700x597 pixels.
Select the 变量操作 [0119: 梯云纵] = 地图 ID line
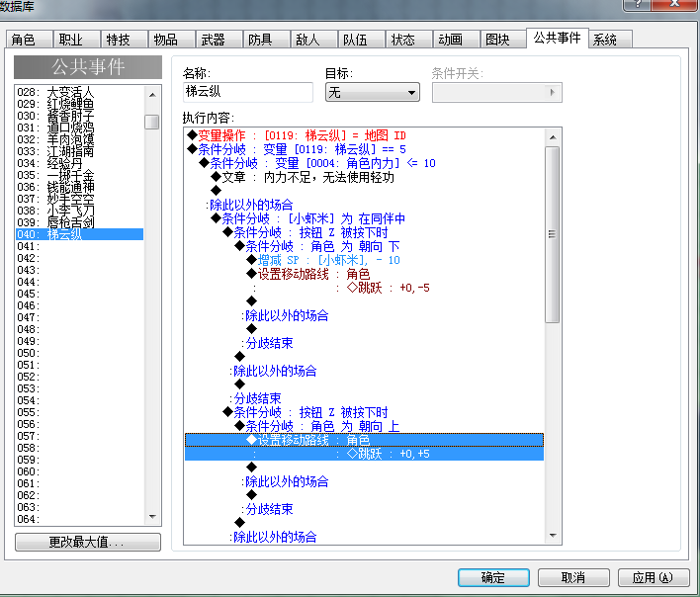coord(364,135)
